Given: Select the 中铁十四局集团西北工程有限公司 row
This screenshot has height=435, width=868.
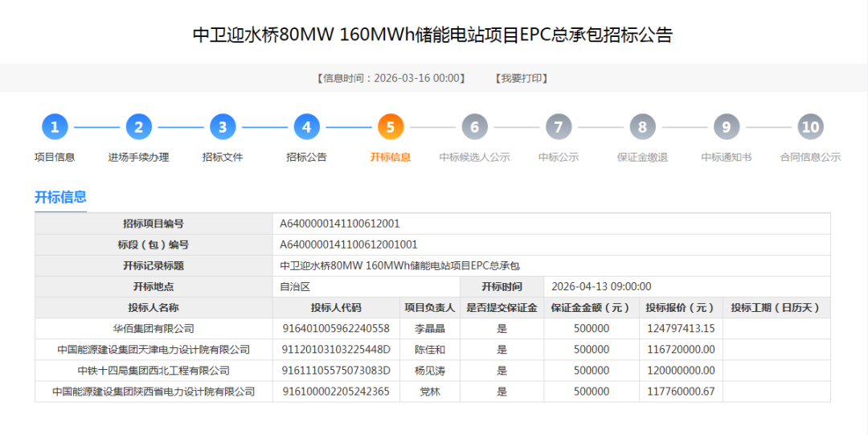Looking at the screenshot, I should click(x=154, y=371).
